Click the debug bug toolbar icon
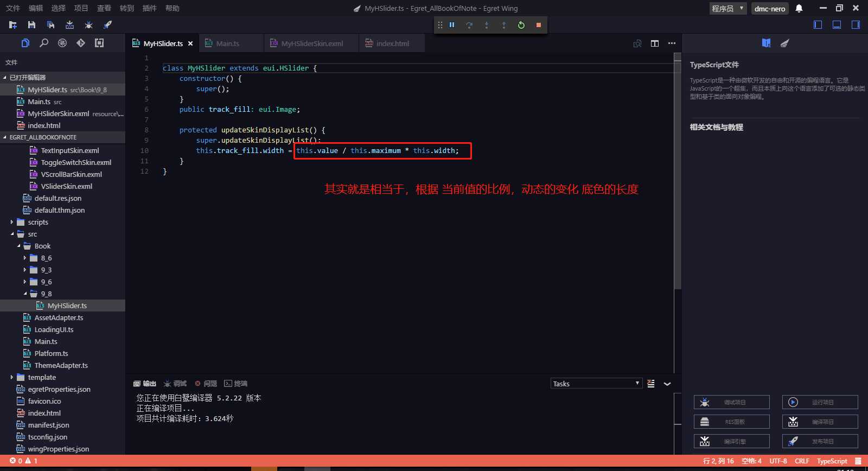 coord(88,25)
